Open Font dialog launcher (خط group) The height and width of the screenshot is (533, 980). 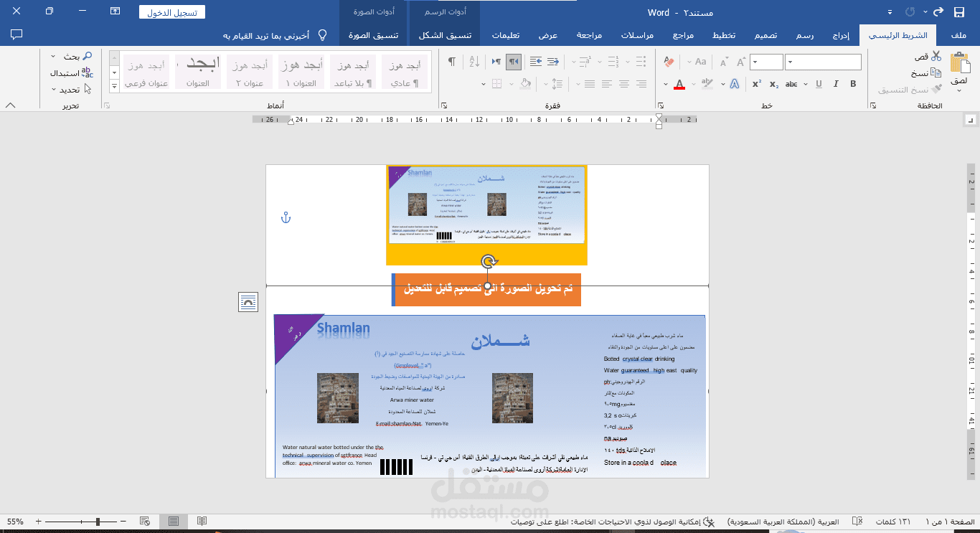tap(662, 105)
